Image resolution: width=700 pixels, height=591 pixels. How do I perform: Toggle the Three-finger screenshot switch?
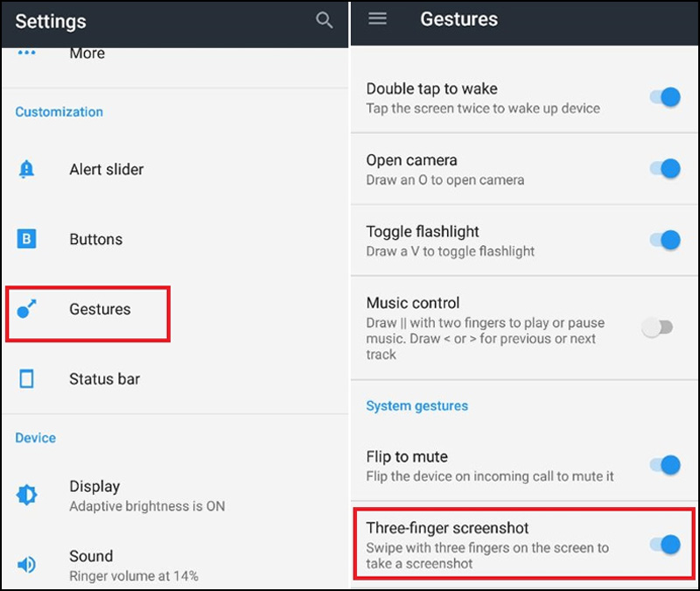665,545
